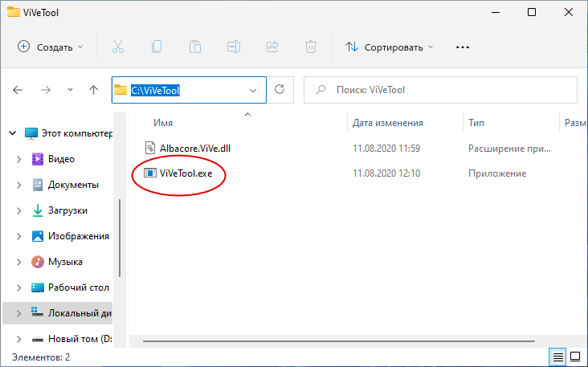Switch to details list view icon
The image size is (588, 367).
pyautogui.click(x=558, y=357)
